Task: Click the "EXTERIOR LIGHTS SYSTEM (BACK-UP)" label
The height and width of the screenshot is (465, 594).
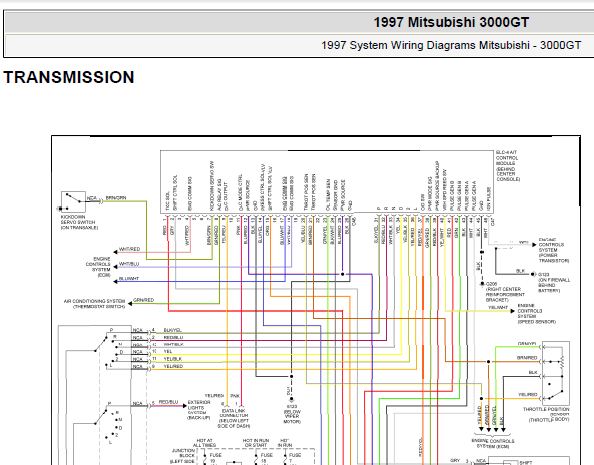Action: point(199,410)
